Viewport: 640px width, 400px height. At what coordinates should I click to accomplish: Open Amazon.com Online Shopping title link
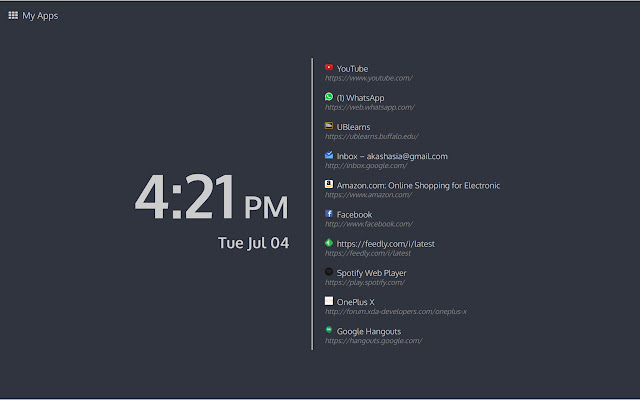[x=418, y=185]
